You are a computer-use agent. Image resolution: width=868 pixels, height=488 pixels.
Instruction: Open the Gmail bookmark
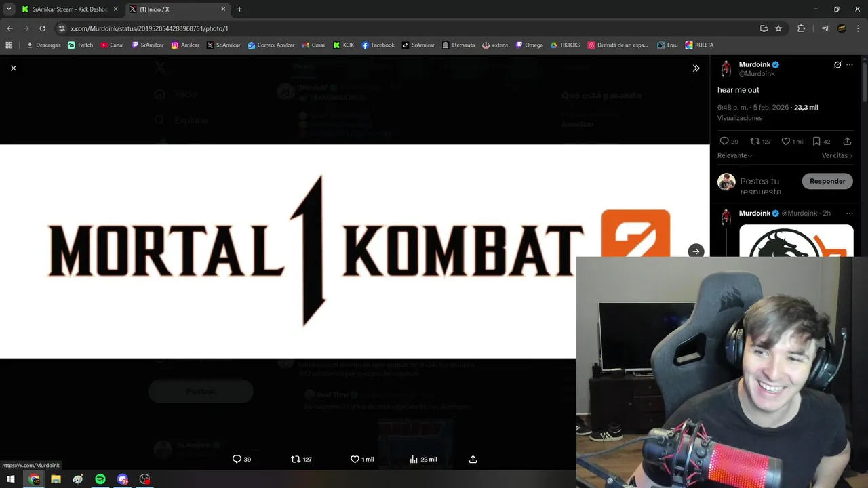pyautogui.click(x=314, y=45)
